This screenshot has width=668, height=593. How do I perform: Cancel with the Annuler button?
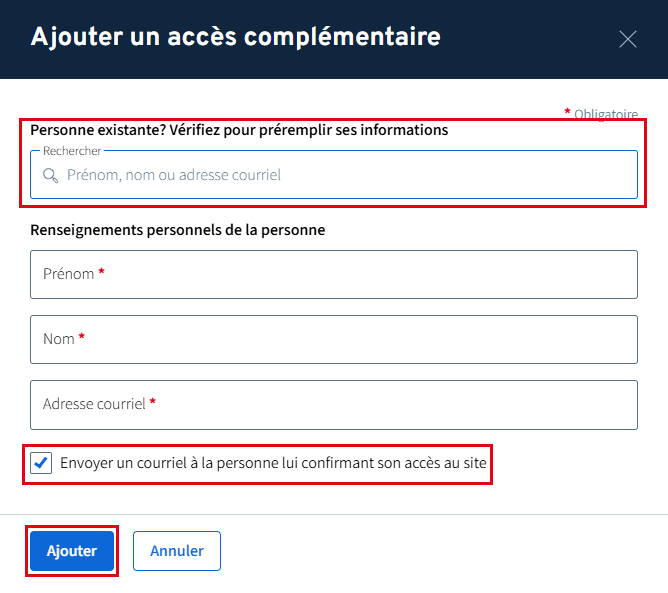tap(177, 551)
